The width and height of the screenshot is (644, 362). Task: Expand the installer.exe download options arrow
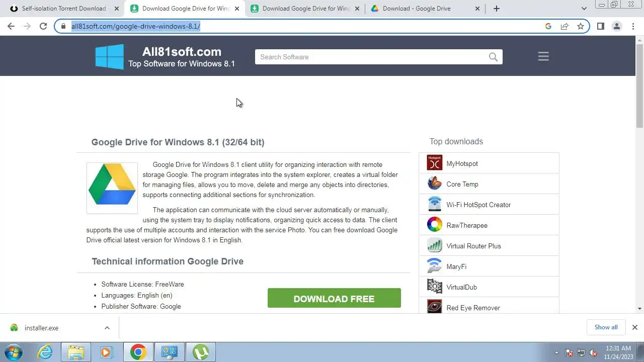coord(107,328)
